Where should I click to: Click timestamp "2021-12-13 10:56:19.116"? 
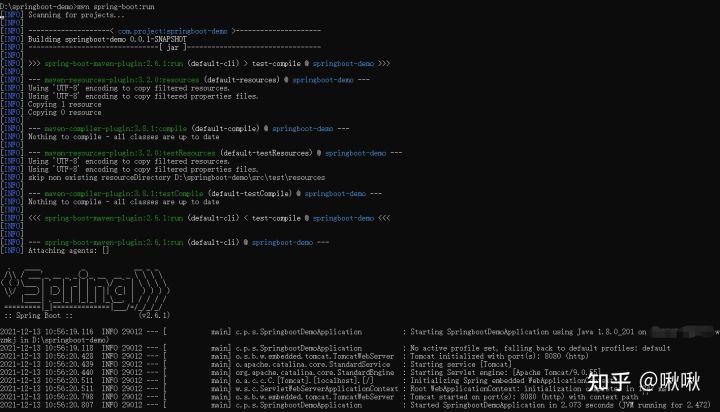[x=47, y=332]
